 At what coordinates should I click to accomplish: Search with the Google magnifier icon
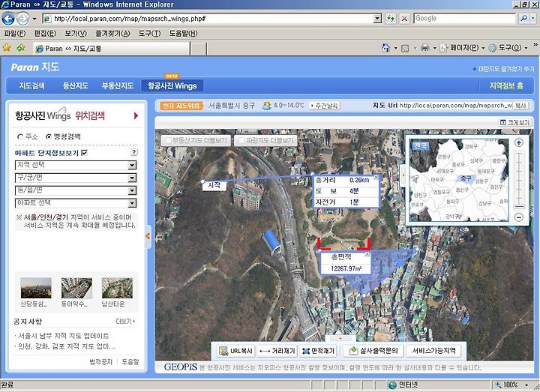pyautogui.click(x=523, y=18)
